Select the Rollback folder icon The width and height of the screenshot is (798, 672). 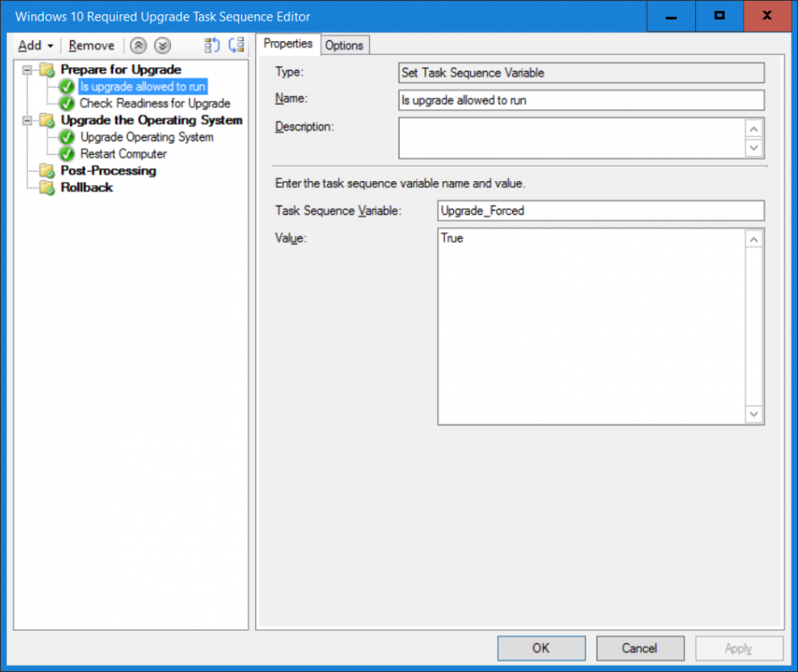47,188
